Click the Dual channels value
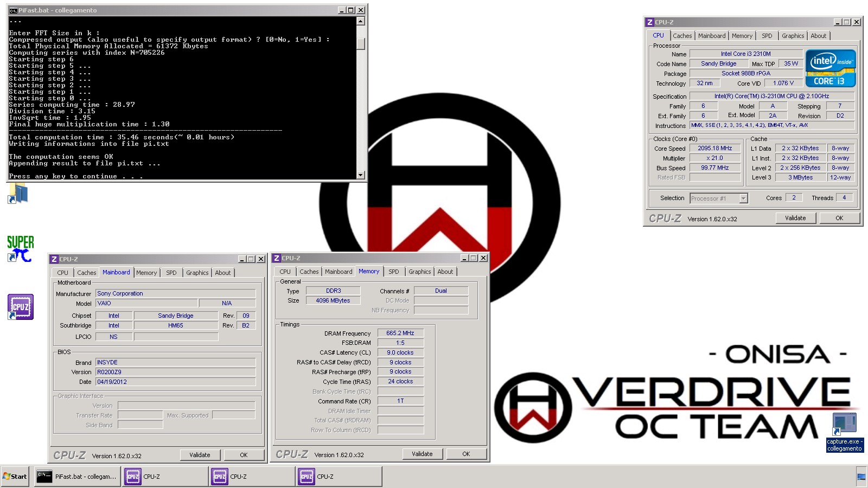Screen dimensions: 868x488 pyautogui.click(x=441, y=291)
